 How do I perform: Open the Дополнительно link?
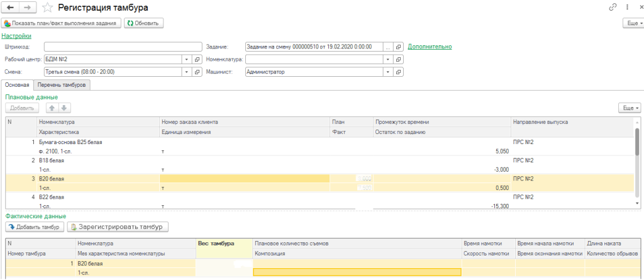(430, 47)
